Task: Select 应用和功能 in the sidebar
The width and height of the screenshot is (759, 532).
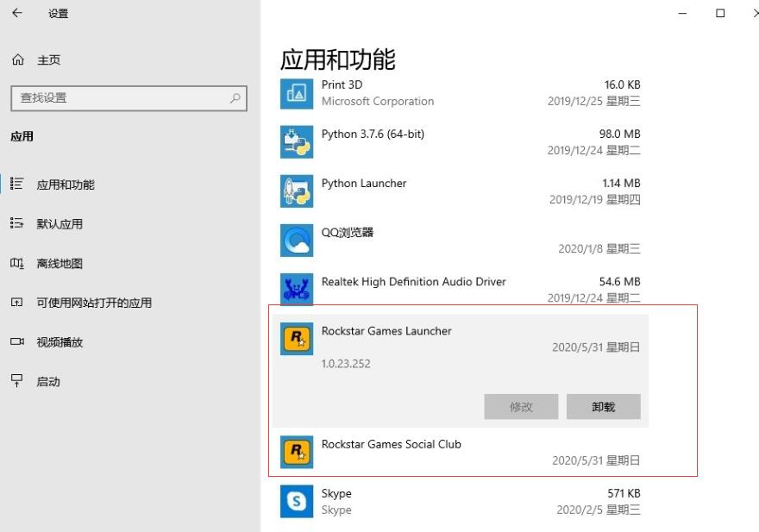Action: [x=66, y=185]
